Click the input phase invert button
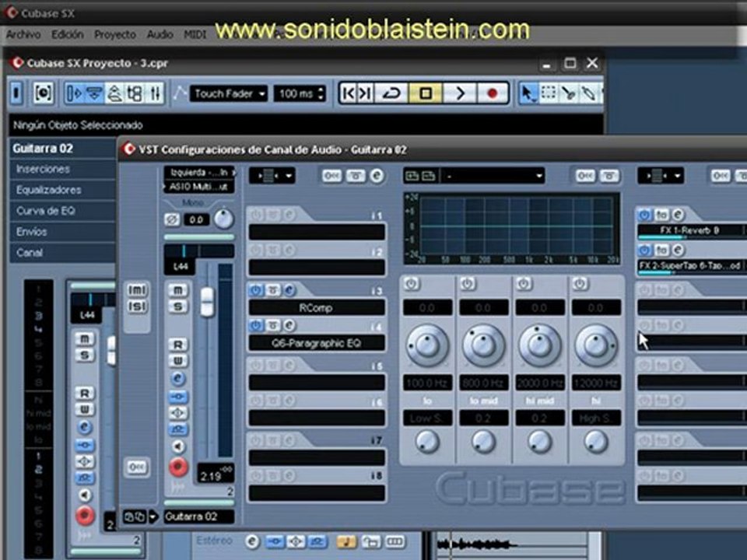Screen dimensions: 747x560 pyautogui.click(x=172, y=220)
